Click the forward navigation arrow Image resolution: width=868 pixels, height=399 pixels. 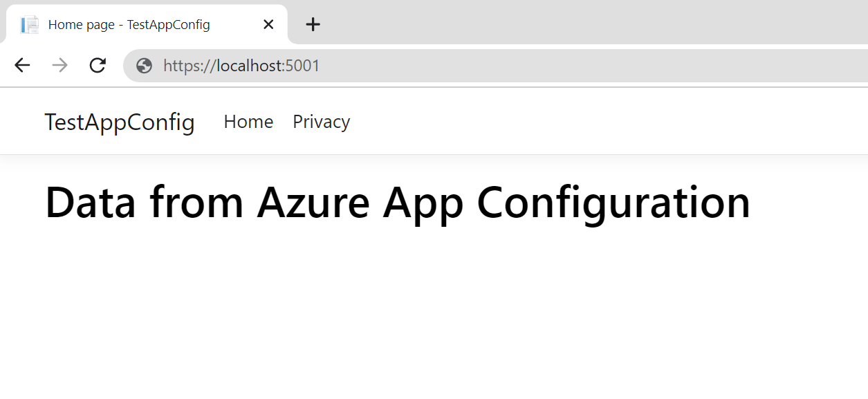(x=60, y=65)
